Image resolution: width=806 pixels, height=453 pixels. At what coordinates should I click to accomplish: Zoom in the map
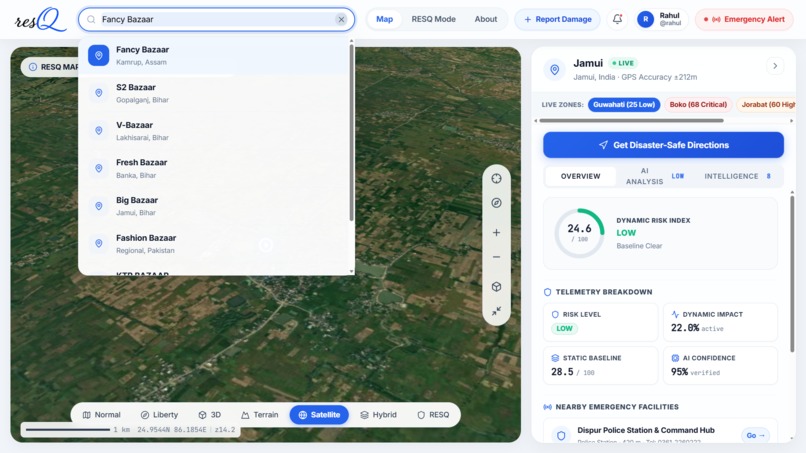496,232
